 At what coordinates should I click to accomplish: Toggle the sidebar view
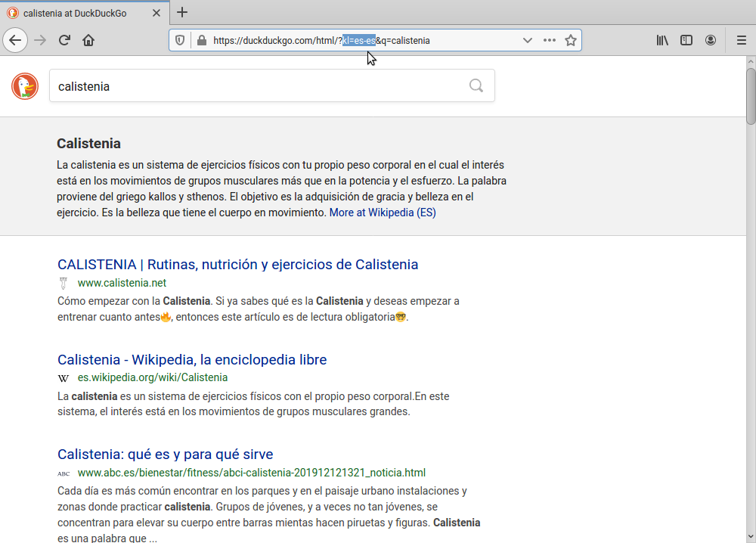(686, 40)
